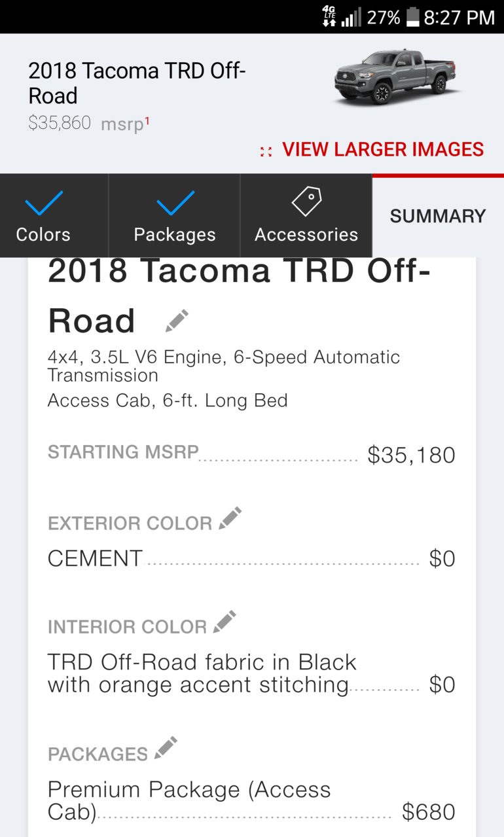This screenshot has height=837, width=504.
Task: Edit exterior color with pencil icon
Action: pos(230,518)
